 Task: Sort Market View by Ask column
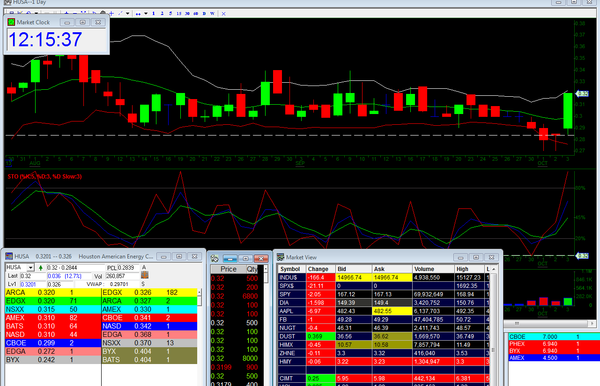pyautogui.click(x=392, y=269)
